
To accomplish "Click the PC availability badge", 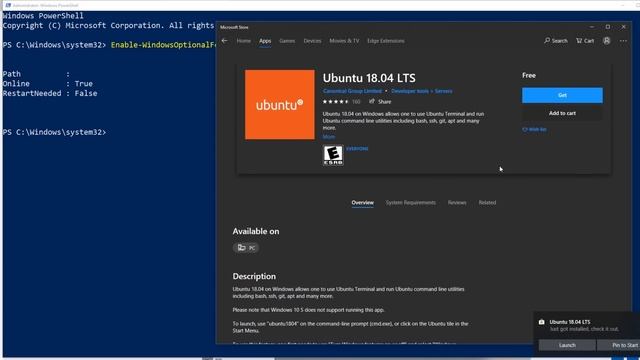I will (x=246, y=248).
